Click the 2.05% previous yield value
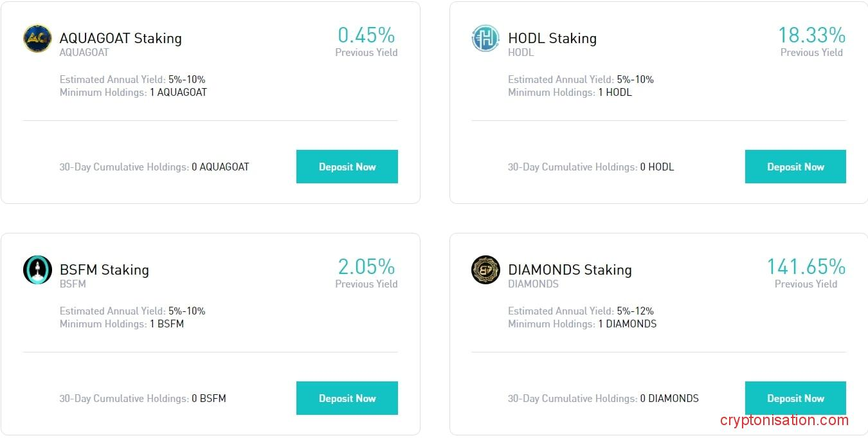 (366, 266)
